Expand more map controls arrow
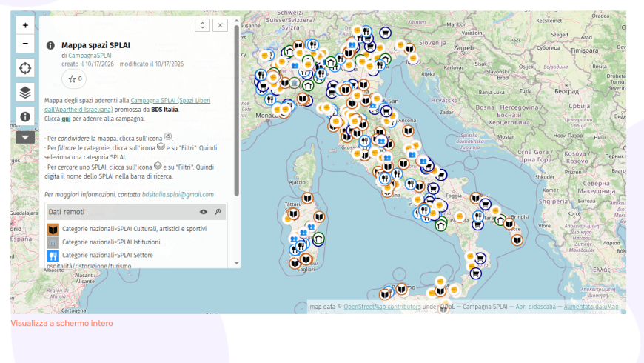The height and width of the screenshot is (363, 644). pos(25,137)
